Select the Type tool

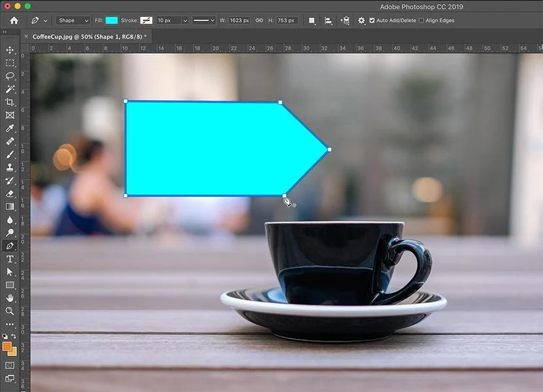tap(10, 259)
